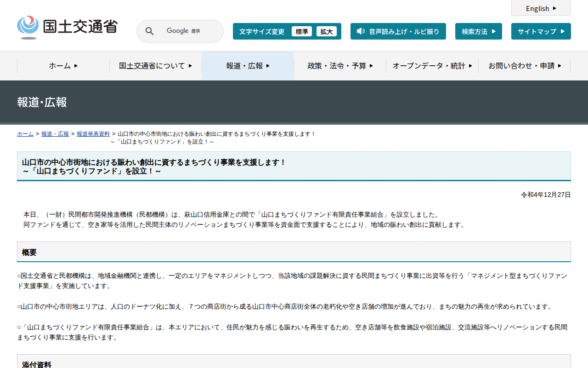This screenshot has width=588, height=368.
Task: Click the speaker icon for 音声読み上げ
Action: [361, 31]
